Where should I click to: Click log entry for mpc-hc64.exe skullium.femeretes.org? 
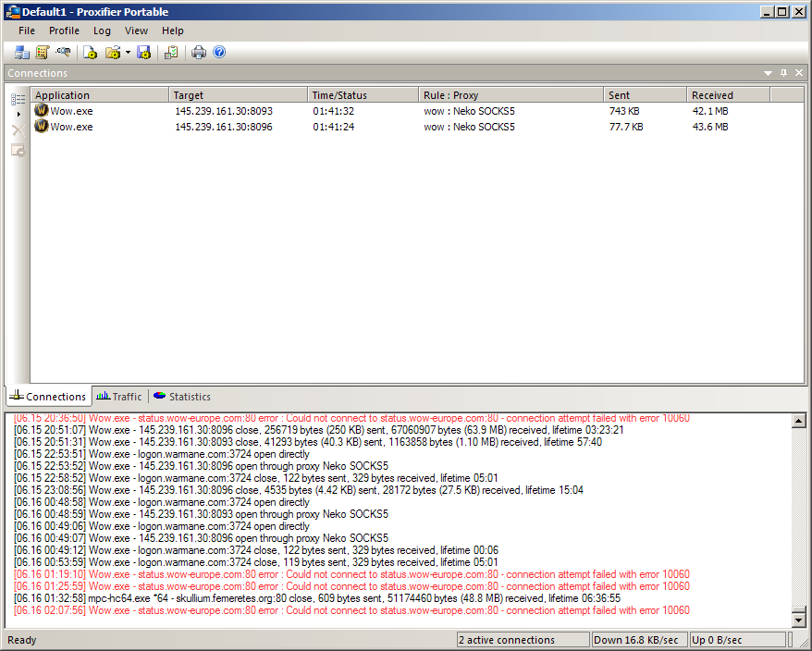pyautogui.click(x=317, y=598)
